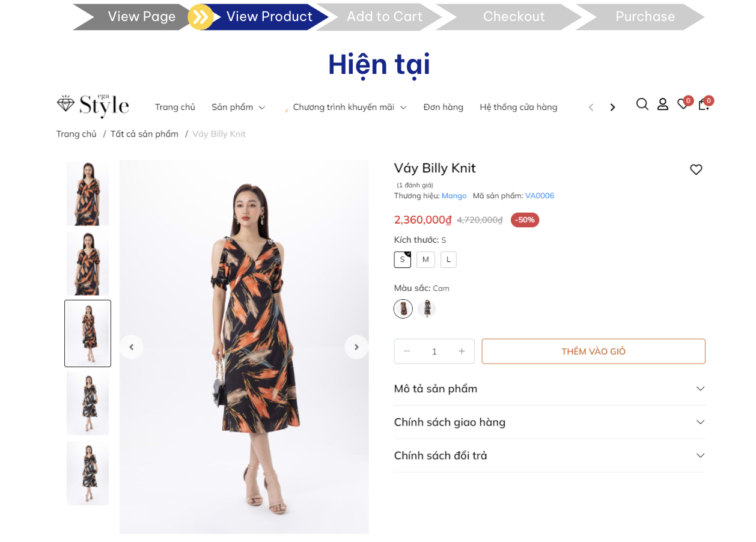Select the second color swatch
Screen dimensions: 756x542
427,309
